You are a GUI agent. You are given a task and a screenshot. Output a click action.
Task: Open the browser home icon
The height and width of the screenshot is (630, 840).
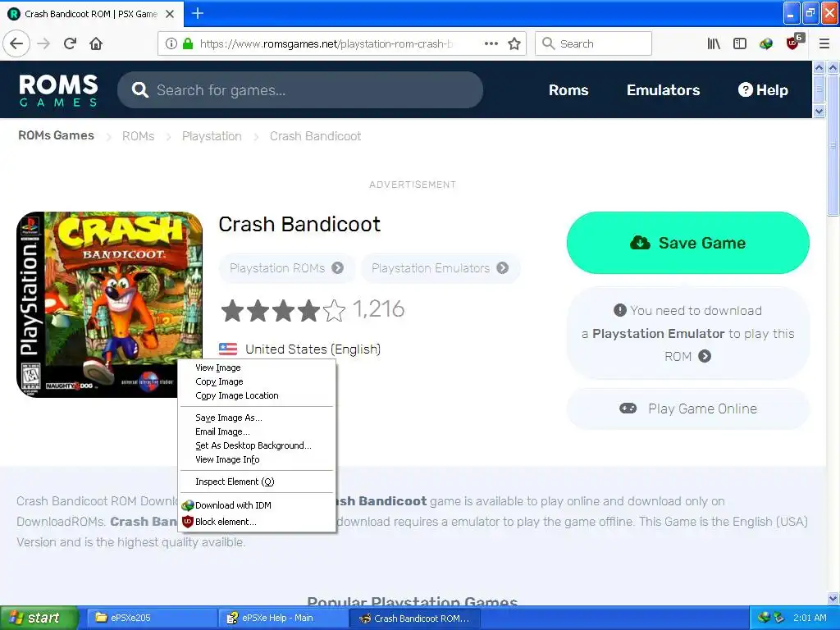point(96,43)
